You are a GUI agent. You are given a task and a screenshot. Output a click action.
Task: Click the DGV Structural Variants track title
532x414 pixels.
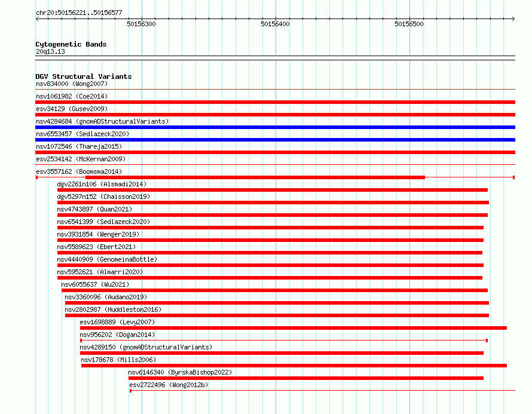click(x=84, y=76)
